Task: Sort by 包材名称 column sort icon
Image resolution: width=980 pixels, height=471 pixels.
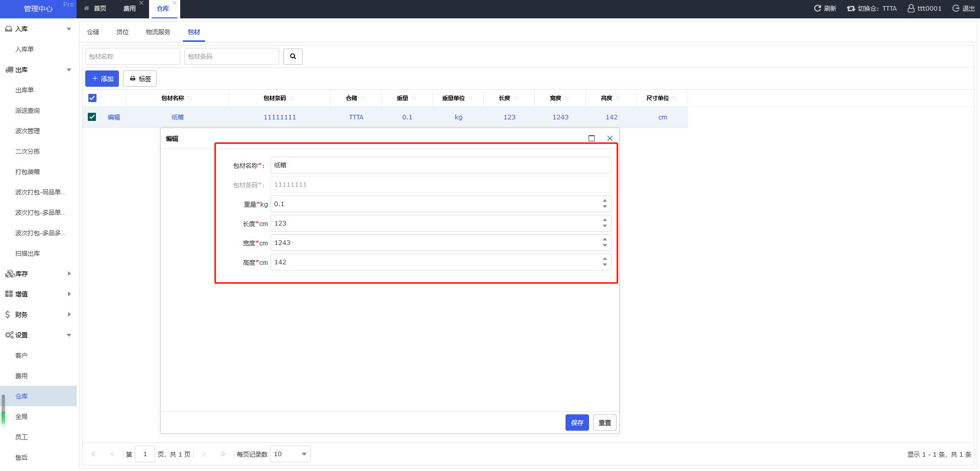Action: pyautogui.click(x=189, y=98)
